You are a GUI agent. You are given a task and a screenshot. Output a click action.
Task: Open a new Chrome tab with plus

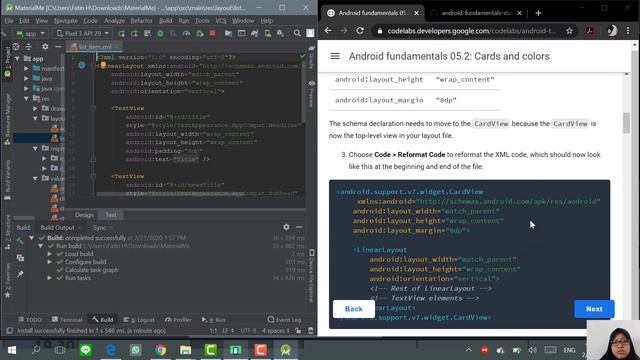(x=538, y=13)
